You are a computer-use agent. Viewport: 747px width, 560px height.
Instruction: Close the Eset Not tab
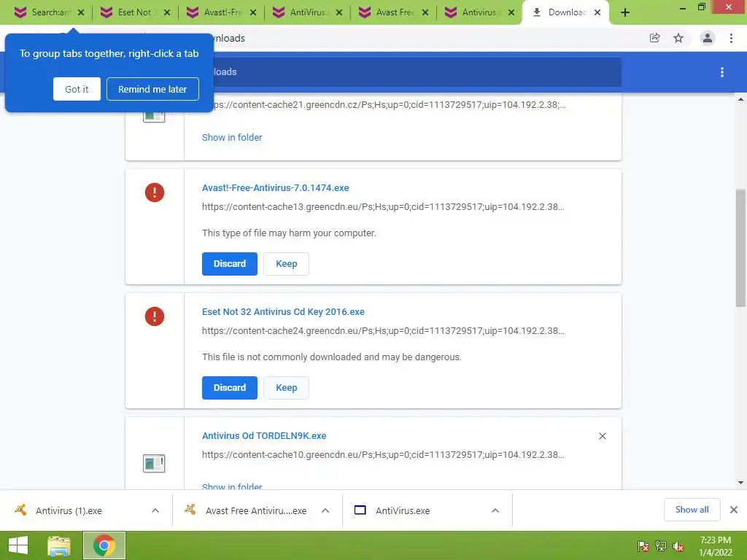(x=167, y=12)
